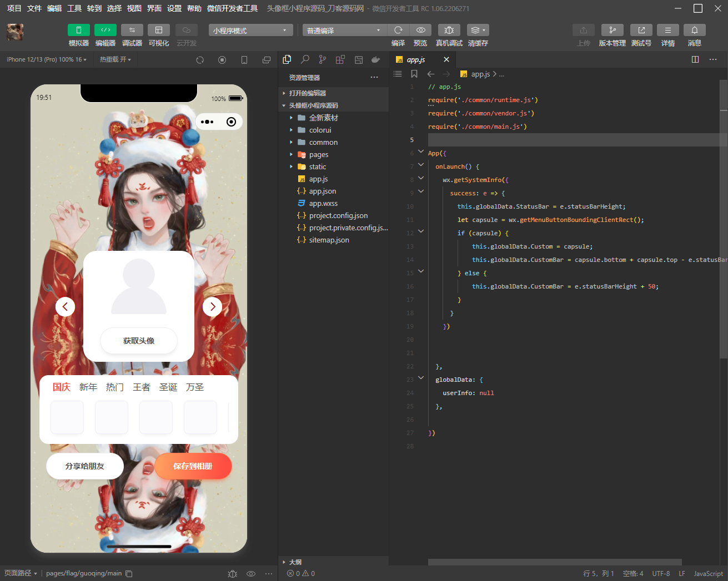The image size is (728, 581).
Task: Open source control branch icon
Action: click(323, 59)
